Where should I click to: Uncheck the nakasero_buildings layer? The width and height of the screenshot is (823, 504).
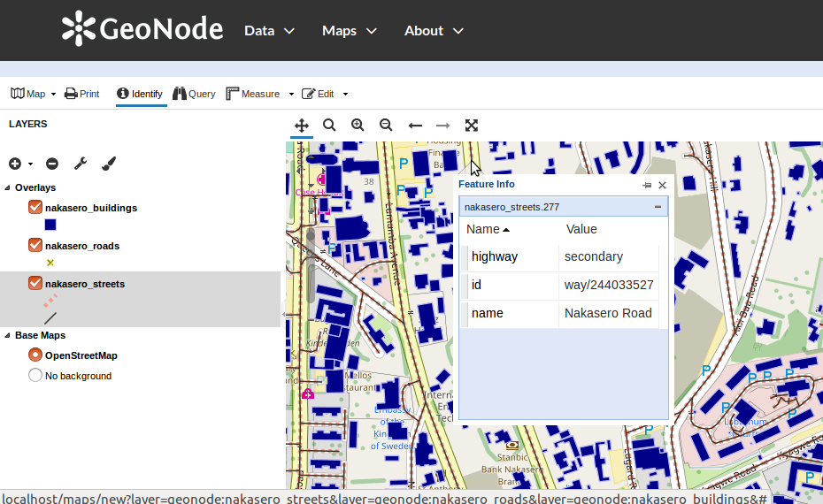(35, 207)
